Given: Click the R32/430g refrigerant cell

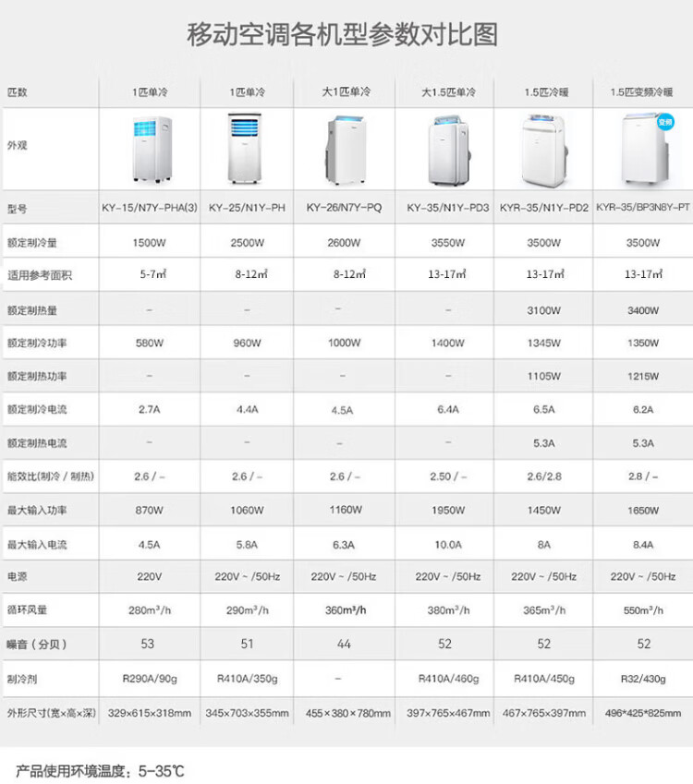Looking at the screenshot, I should tap(643, 679).
